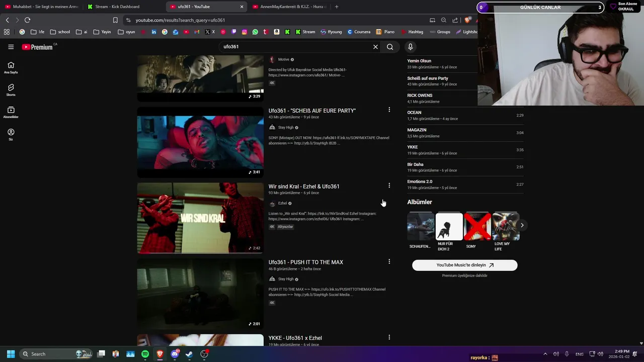Open Shorts in the sidebar
This screenshot has height=362, width=644.
[x=11, y=90]
